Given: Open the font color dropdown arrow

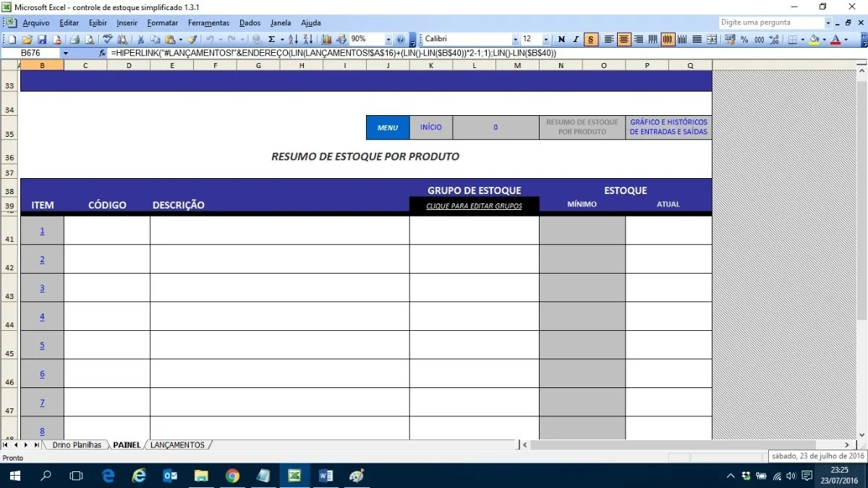Looking at the screenshot, I should [x=846, y=39].
